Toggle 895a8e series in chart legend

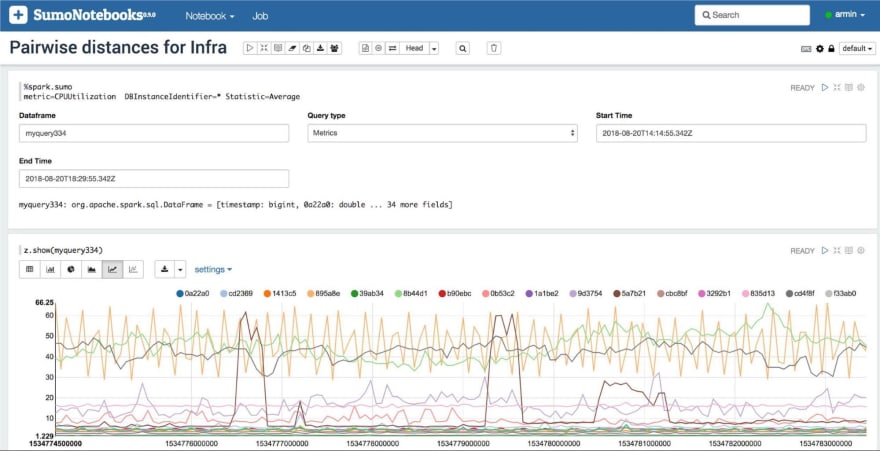point(324,293)
